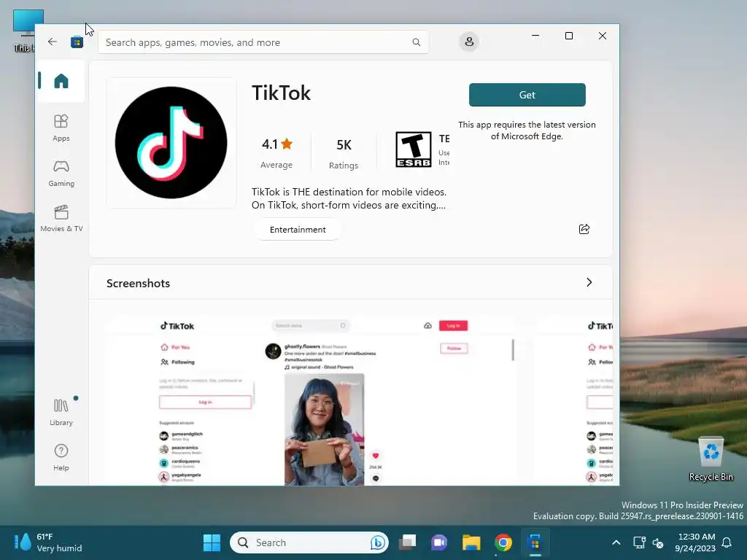Viewport: 747px width, 560px height.
Task: Open Task View on the taskbar
Action: point(407,542)
